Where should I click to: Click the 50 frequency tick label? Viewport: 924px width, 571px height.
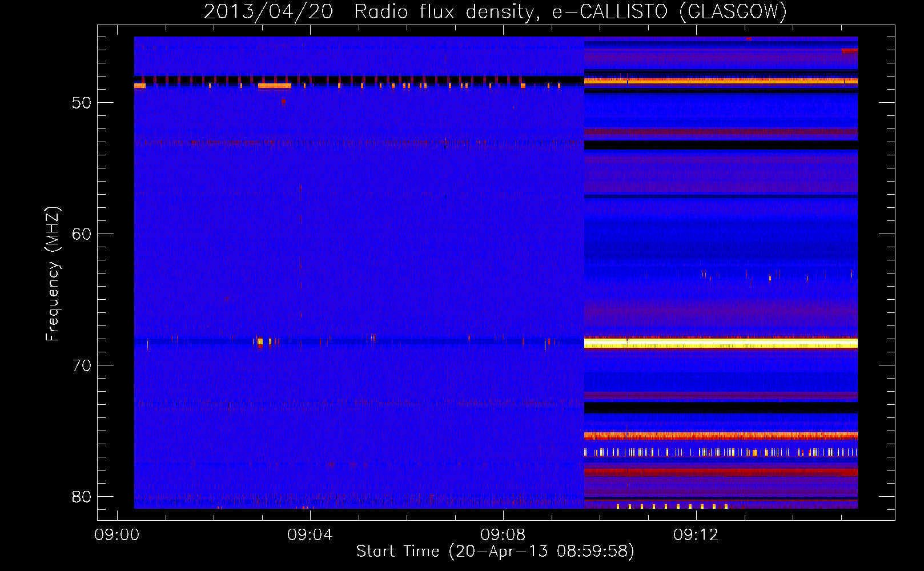[x=82, y=103]
